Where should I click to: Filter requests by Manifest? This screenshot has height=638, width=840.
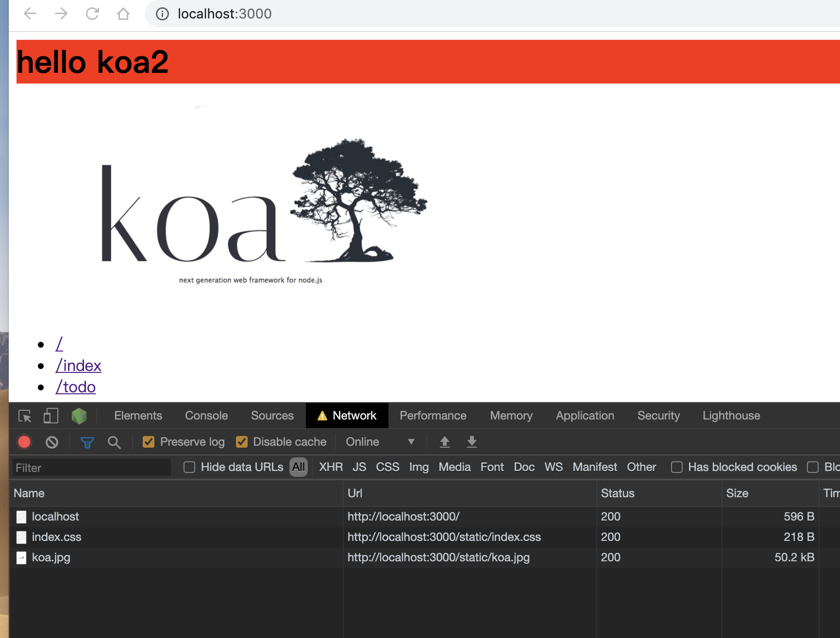[595, 467]
